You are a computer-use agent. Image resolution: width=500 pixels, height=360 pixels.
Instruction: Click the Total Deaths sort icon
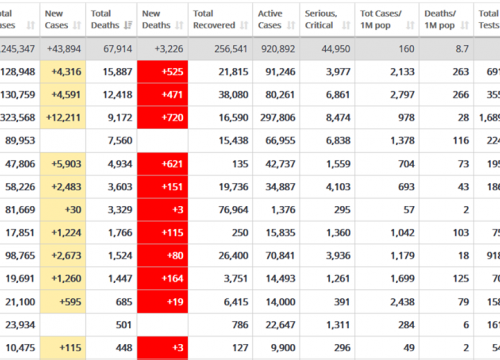pyautogui.click(x=128, y=25)
